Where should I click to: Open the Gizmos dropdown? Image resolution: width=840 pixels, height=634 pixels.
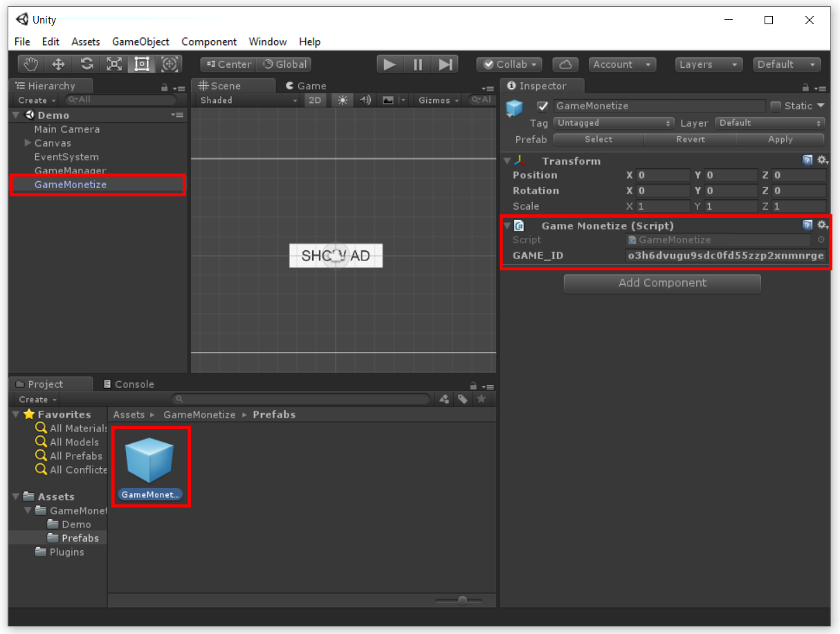tap(439, 100)
